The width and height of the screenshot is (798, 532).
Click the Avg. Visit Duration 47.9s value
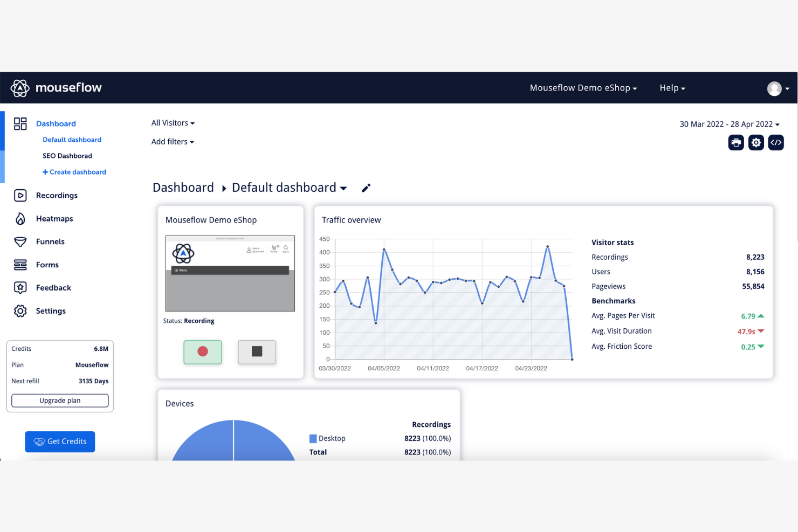(746, 331)
